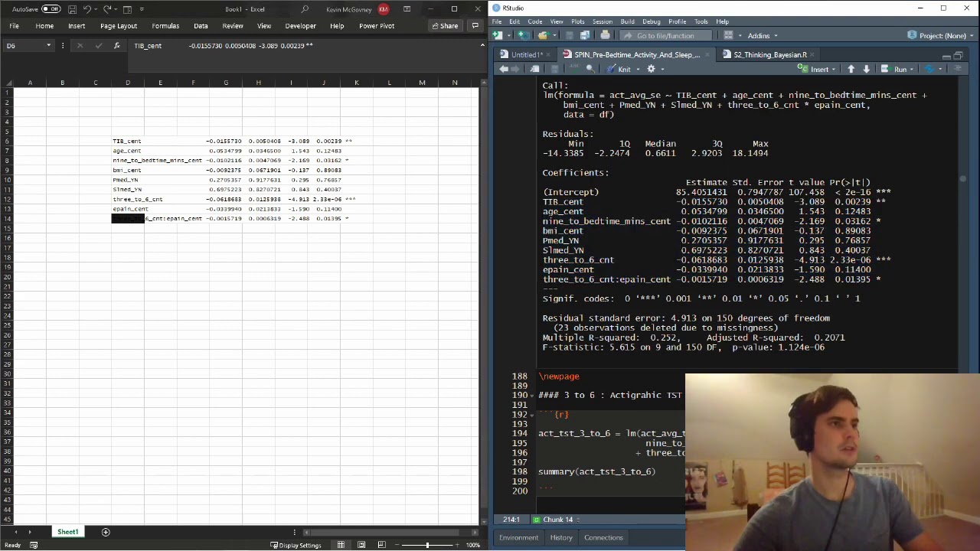Open Excel search magnifier in title bar

(305, 9)
